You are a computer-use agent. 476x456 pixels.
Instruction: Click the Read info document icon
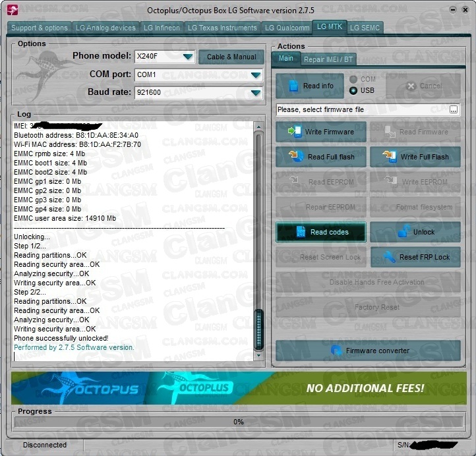tap(293, 86)
